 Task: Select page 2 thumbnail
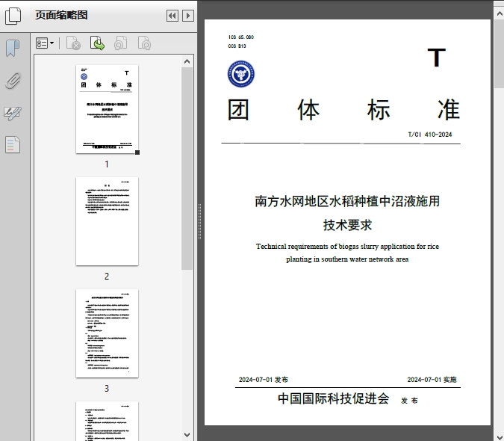click(107, 221)
